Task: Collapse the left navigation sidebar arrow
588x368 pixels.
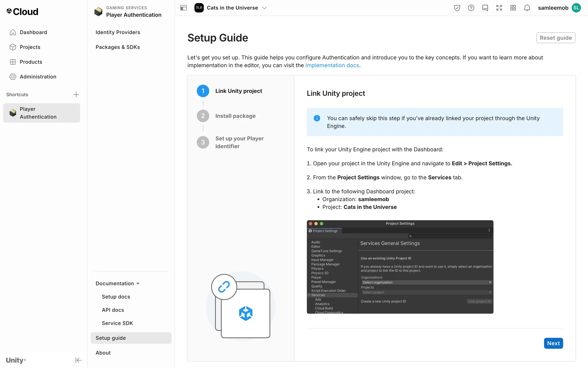Action: tap(78, 360)
